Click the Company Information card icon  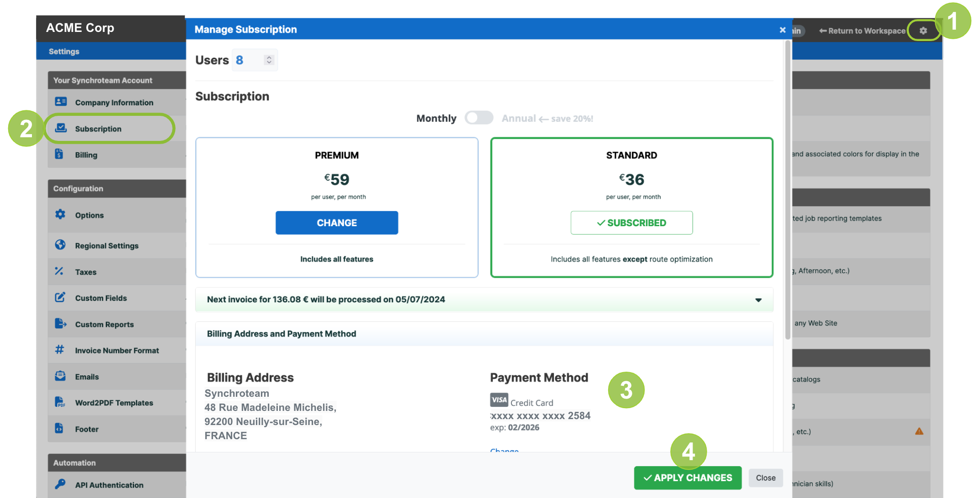pos(61,102)
